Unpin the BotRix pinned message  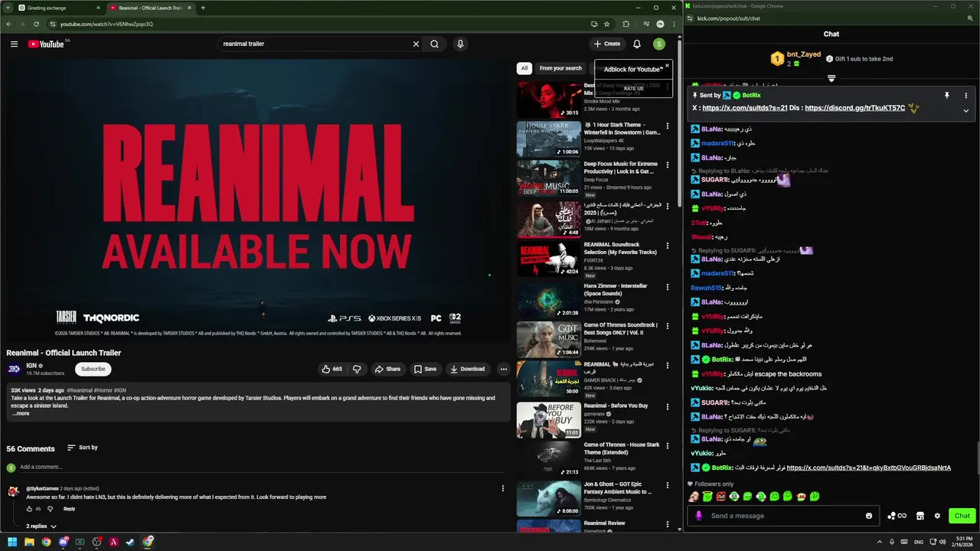[947, 96]
